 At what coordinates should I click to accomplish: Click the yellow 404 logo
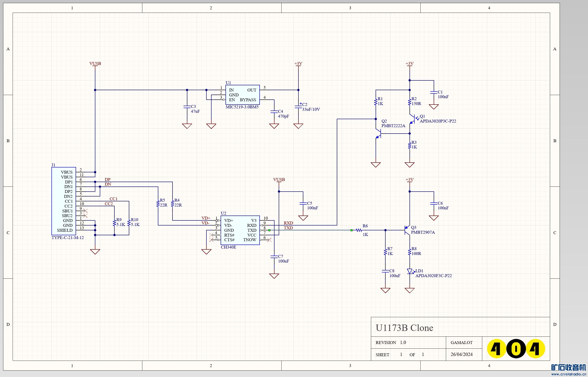coord(516,348)
